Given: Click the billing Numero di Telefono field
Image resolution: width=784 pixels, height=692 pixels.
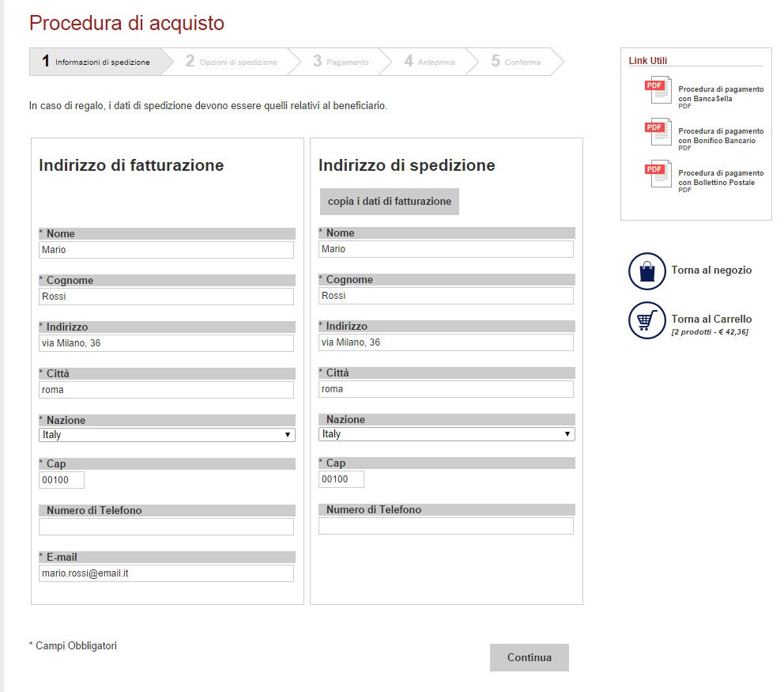Looking at the screenshot, I should pos(166,527).
